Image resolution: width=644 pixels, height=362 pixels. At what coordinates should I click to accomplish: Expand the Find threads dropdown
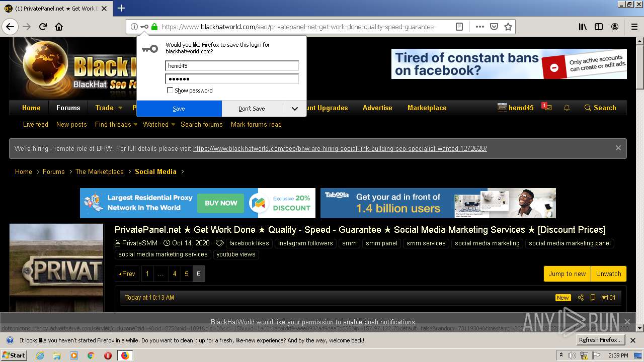coord(135,125)
